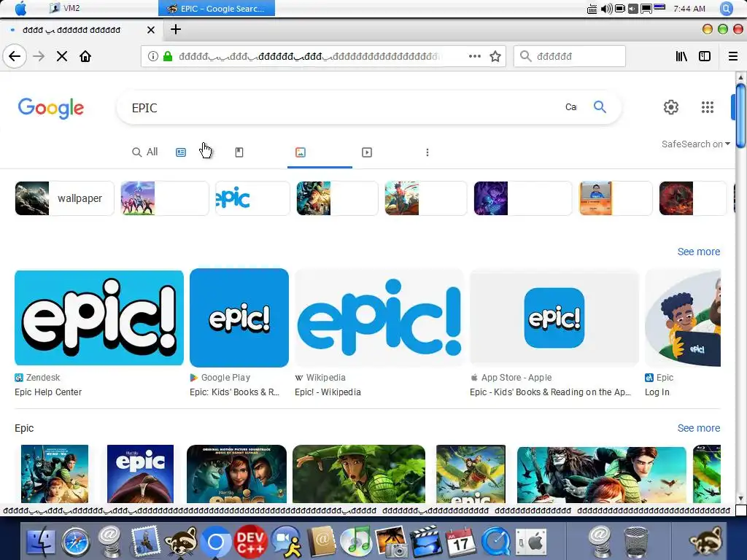
Task: Click the browser toolbar search field
Action: [569, 56]
